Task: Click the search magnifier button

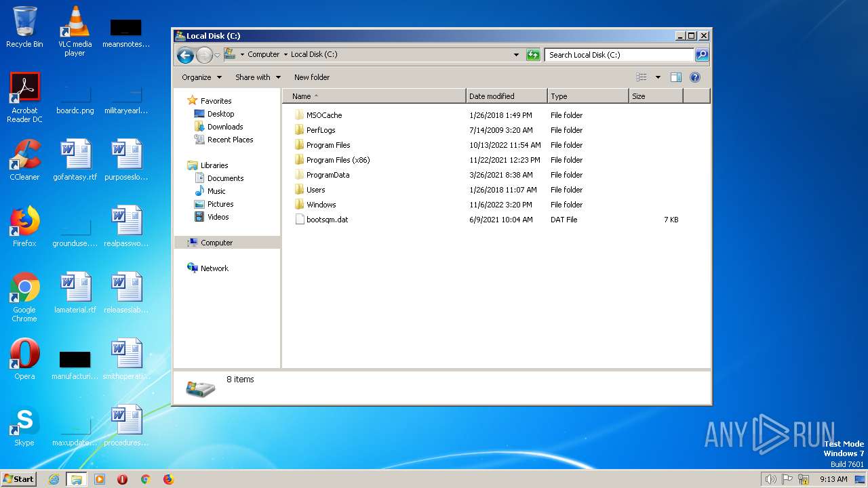Action: click(x=702, y=55)
